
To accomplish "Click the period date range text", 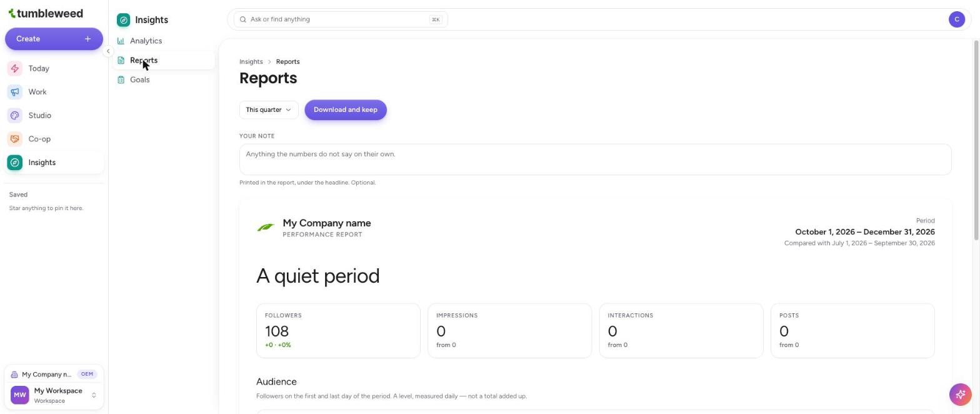I will tap(865, 232).
